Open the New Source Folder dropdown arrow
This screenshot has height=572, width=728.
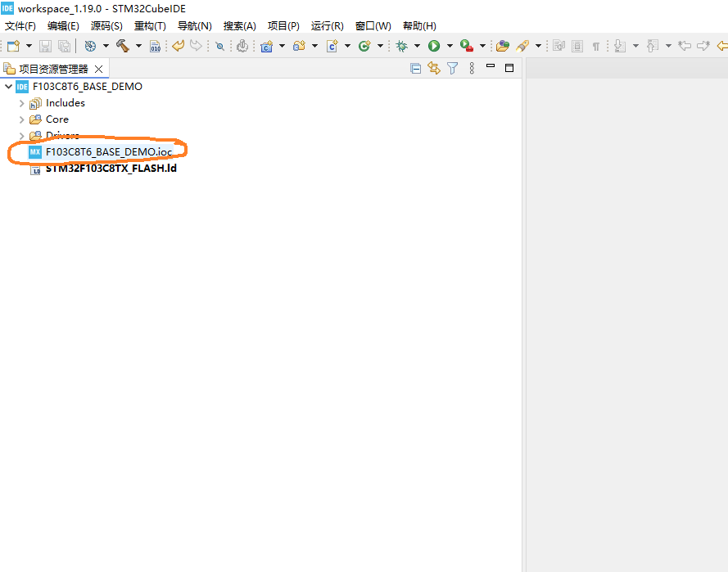point(314,46)
